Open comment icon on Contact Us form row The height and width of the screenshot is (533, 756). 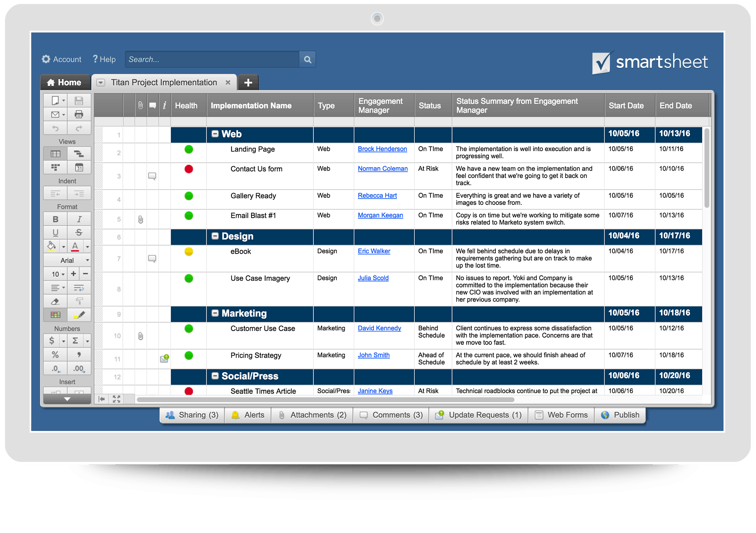tap(152, 176)
